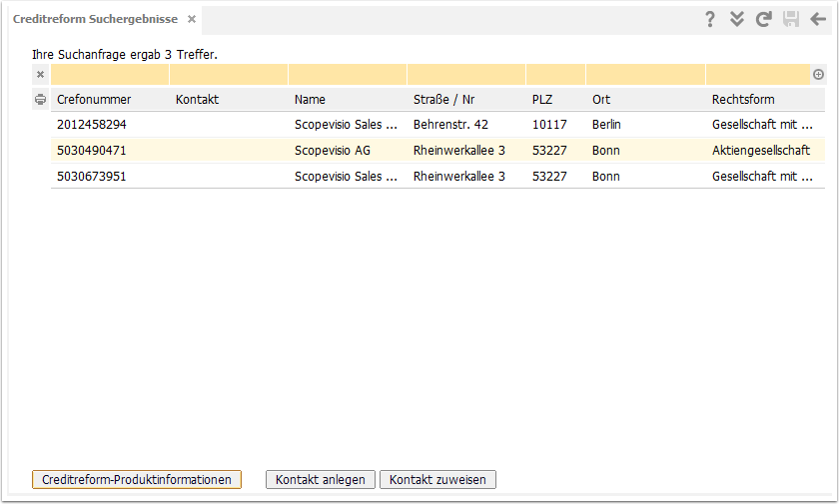The width and height of the screenshot is (839, 504).
Task: Sort by the Kontakt column header
Action: pyautogui.click(x=197, y=100)
